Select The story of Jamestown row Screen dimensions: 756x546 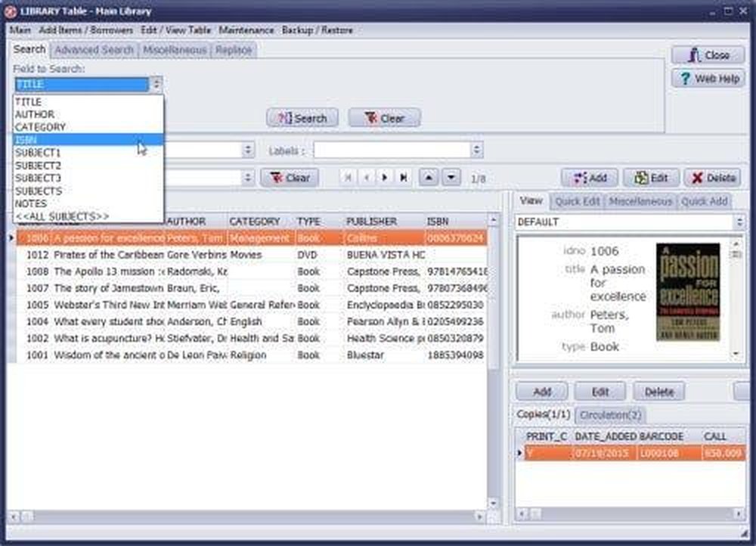(253, 288)
